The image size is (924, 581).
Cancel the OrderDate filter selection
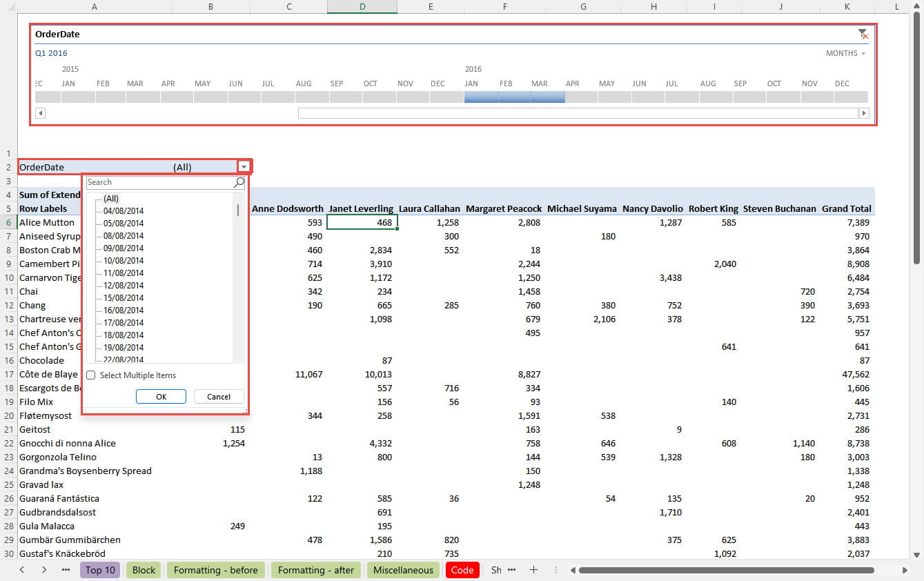click(219, 397)
